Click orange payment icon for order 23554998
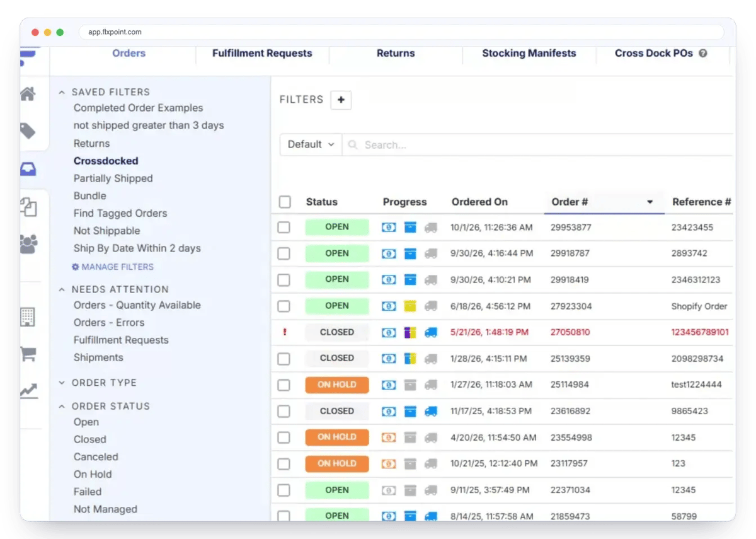 (x=389, y=437)
